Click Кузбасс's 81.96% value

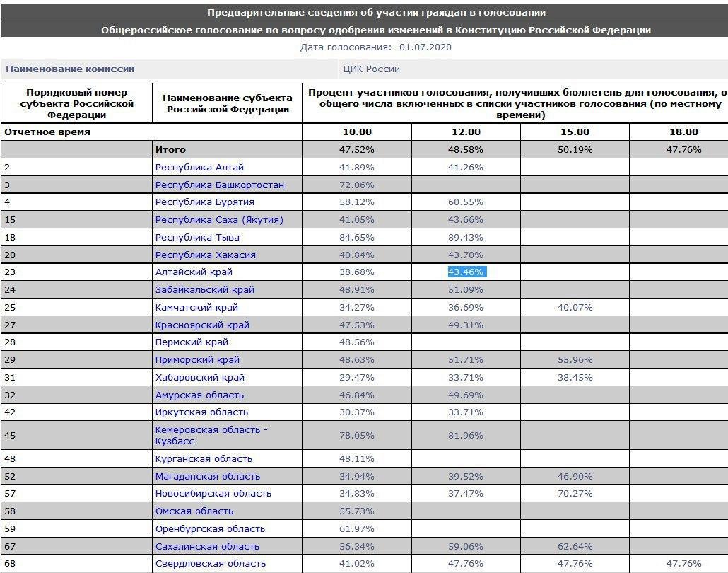[466, 436]
